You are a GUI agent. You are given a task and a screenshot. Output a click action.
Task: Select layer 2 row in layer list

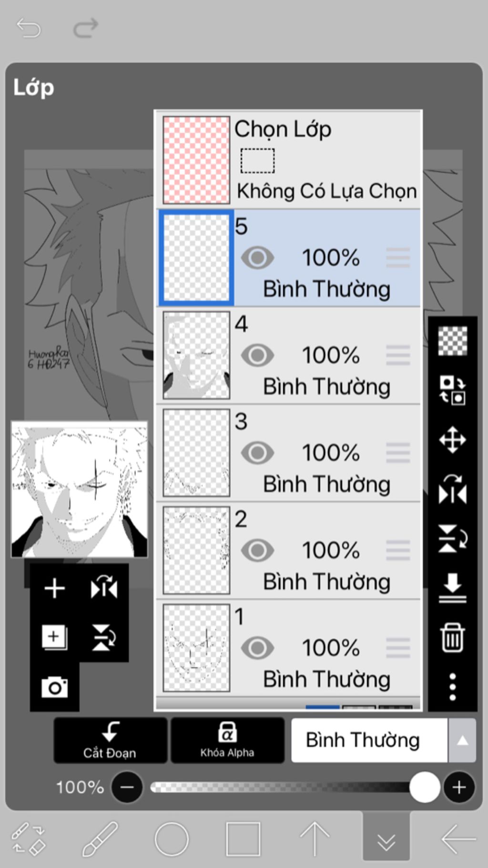288,550
